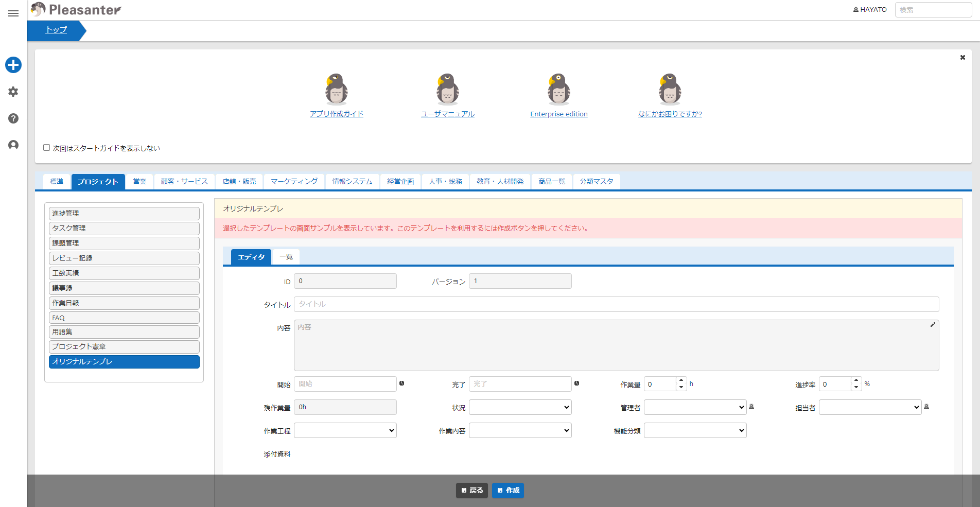Select the プロジェクト憲章 template

point(124,346)
